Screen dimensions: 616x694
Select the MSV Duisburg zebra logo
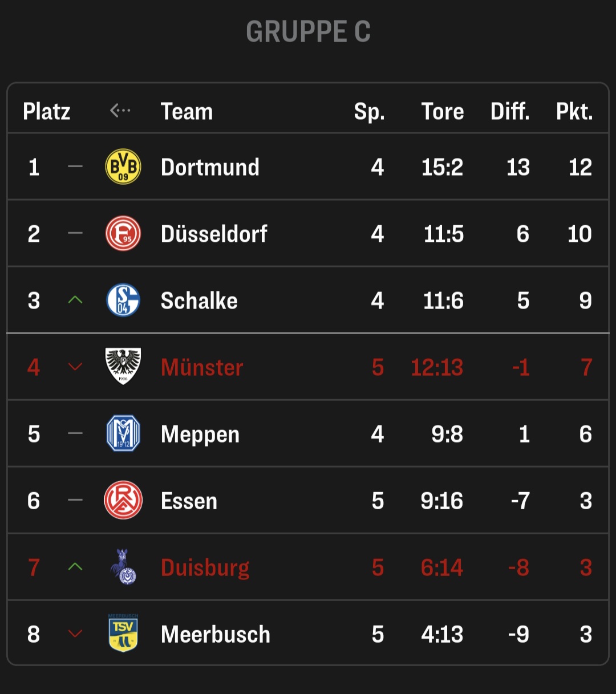coord(123,567)
